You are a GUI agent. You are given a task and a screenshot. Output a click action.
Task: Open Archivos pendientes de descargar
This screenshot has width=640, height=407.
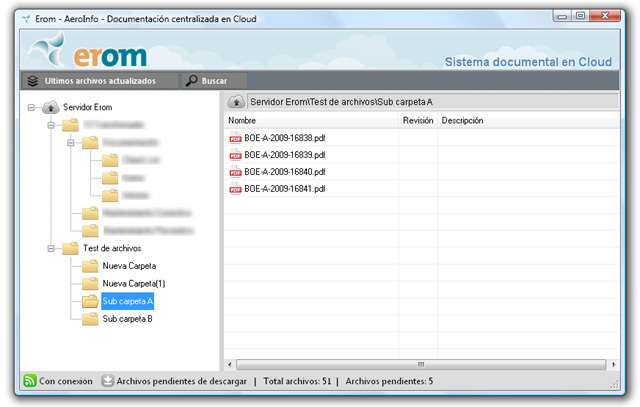(181, 381)
